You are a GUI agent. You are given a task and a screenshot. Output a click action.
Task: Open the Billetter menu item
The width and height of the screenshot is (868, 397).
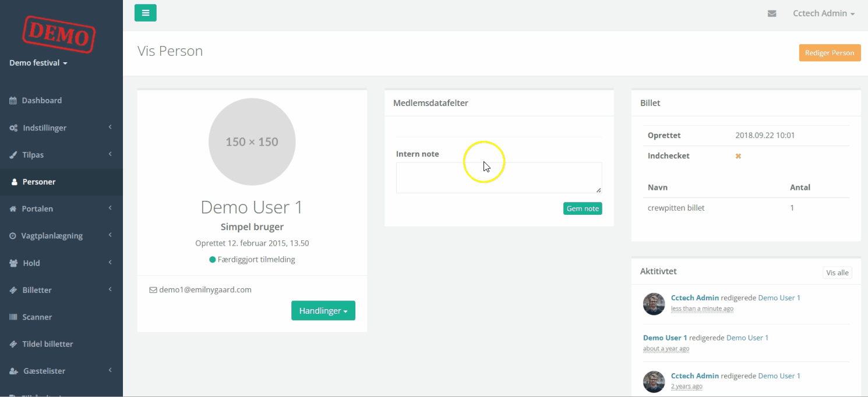pos(61,290)
